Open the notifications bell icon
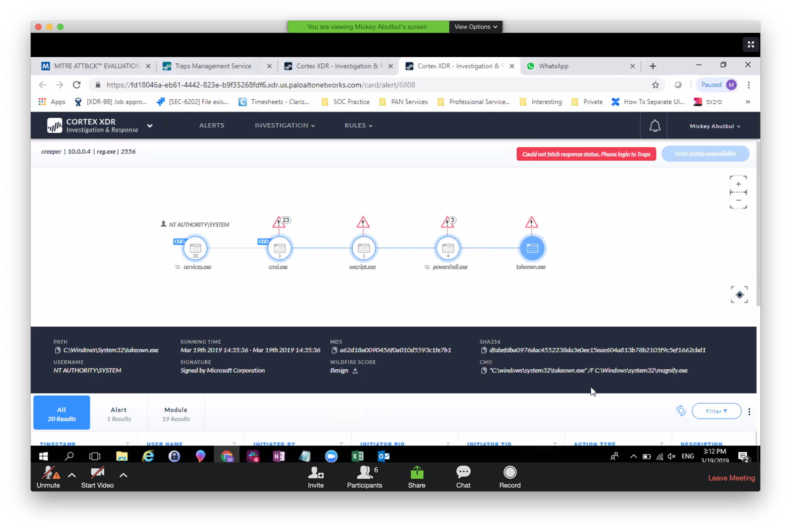Image resolution: width=791 pixels, height=532 pixels. [x=655, y=126]
